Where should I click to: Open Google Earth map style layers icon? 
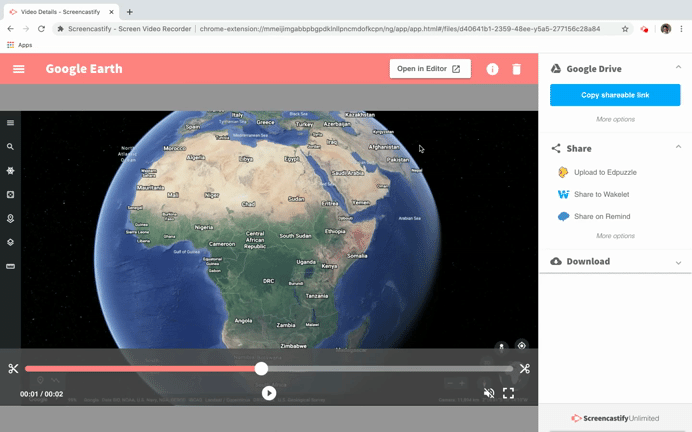click(x=10, y=242)
